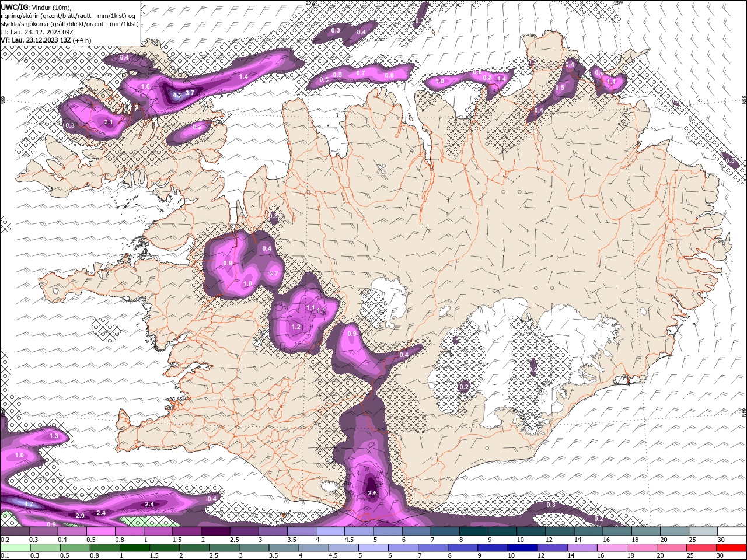747x560 pixels.
Task: Pick the crimson 25 swatch in lower legend
Action: click(702, 548)
